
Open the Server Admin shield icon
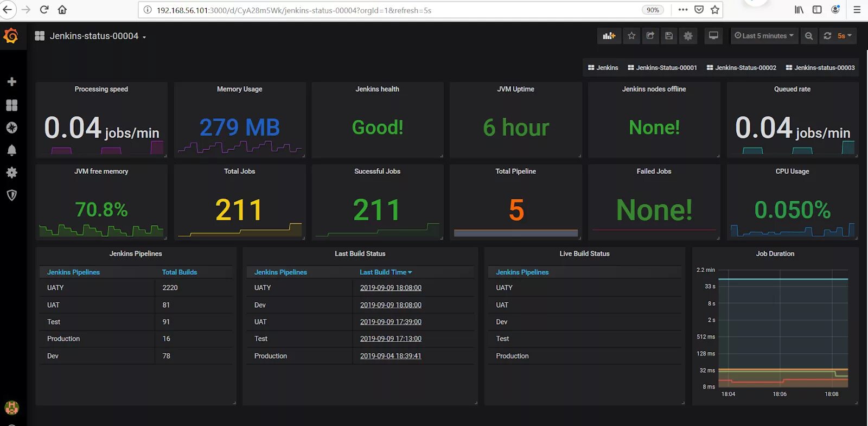tap(11, 195)
